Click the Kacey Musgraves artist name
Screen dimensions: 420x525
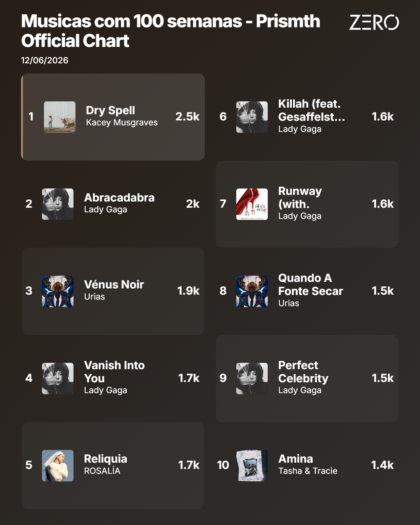(x=122, y=123)
